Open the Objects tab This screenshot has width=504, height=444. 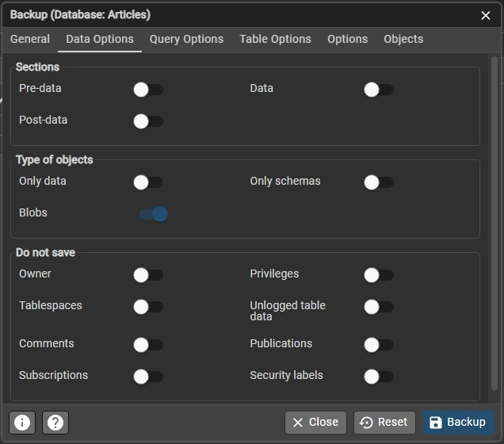(403, 39)
